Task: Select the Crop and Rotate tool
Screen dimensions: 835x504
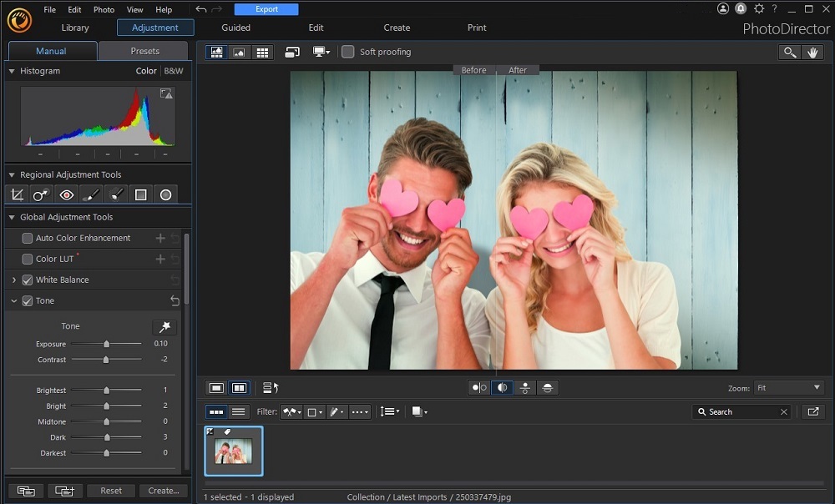Action: (x=17, y=194)
